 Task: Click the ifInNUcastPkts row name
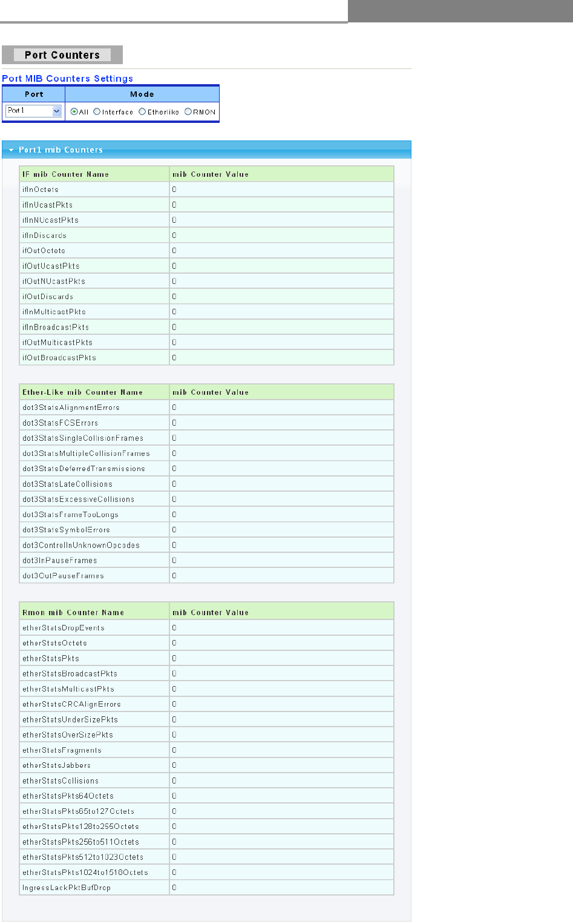point(50,220)
